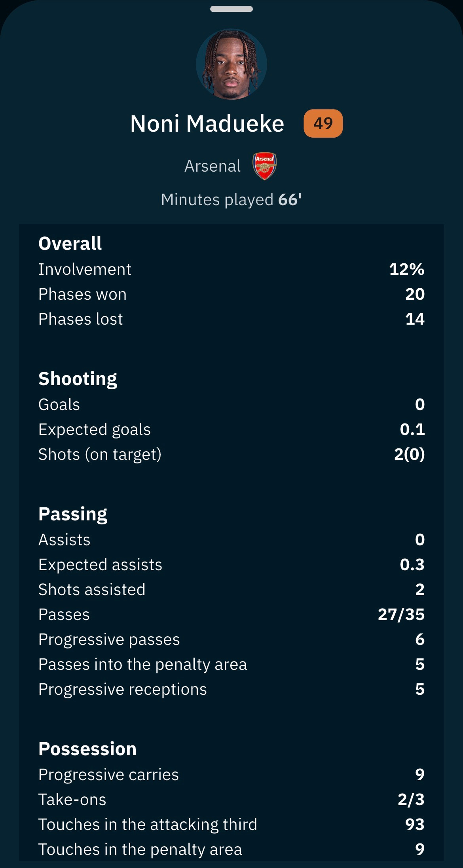Viewport: 463px width, 868px height.
Task: Tap the Shots (on target) row
Action: click(x=231, y=454)
